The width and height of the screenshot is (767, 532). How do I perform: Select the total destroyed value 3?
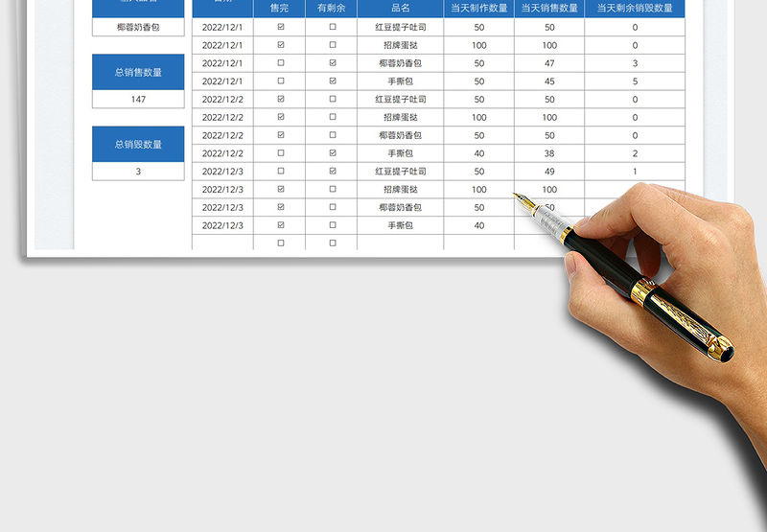pos(138,172)
